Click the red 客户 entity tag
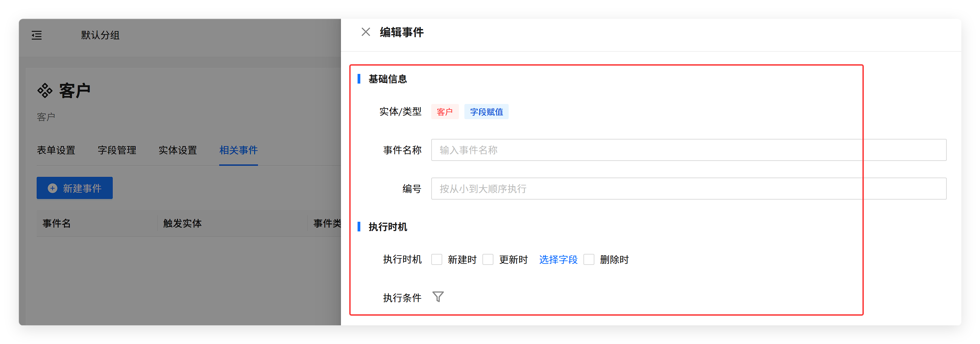Viewport: 980px width, 344px height. [x=444, y=112]
